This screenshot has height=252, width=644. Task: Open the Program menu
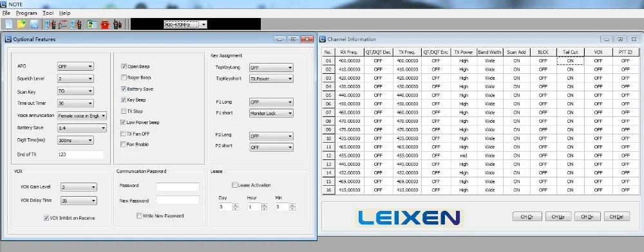[x=26, y=13]
